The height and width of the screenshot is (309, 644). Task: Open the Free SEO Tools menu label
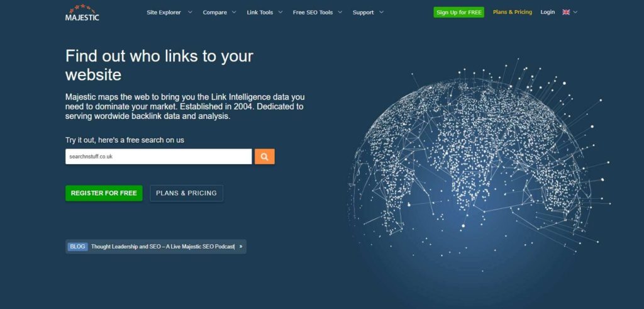pyautogui.click(x=313, y=12)
